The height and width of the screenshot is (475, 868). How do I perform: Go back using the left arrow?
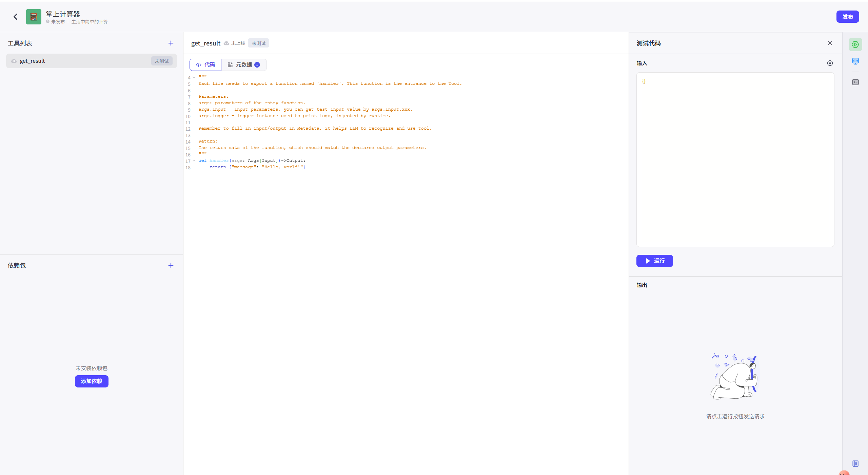point(15,17)
